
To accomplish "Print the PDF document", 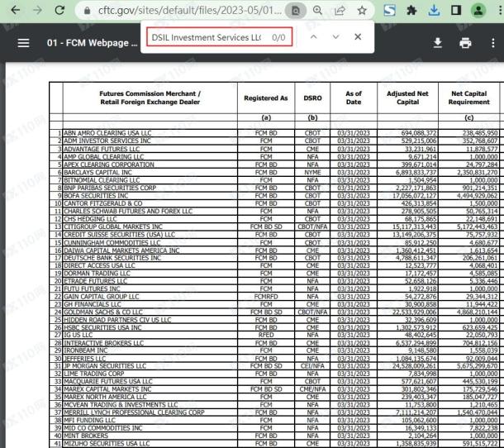I will point(465,43).
